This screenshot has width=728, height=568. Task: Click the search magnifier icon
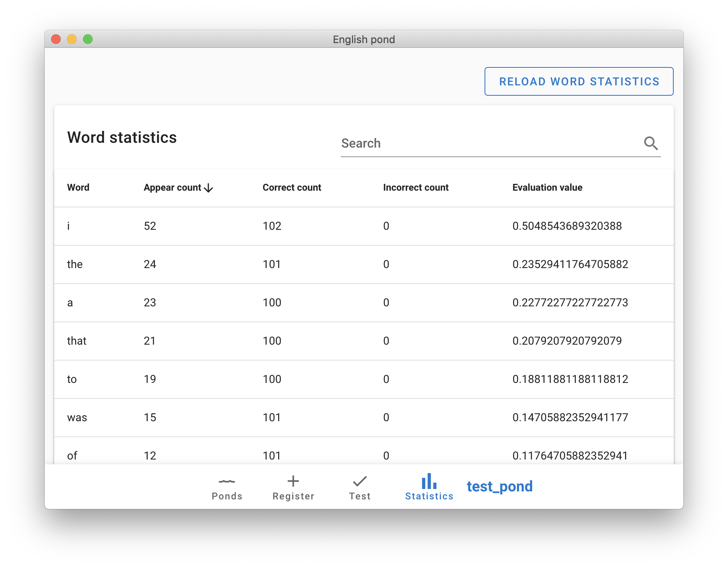[x=651, y=143]
